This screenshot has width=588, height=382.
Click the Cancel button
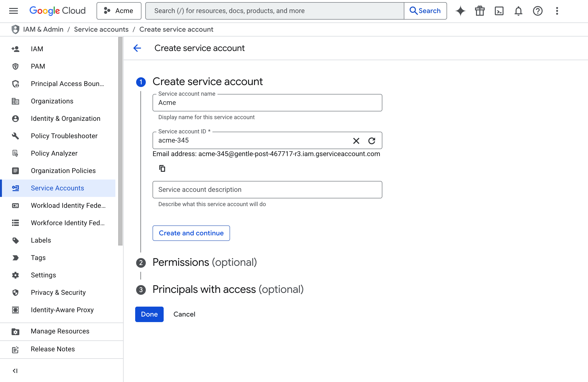tap(184, 314)
